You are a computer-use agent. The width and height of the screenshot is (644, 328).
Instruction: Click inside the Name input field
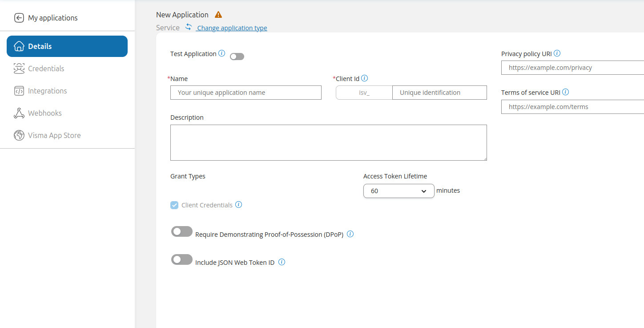pos(246,92)
